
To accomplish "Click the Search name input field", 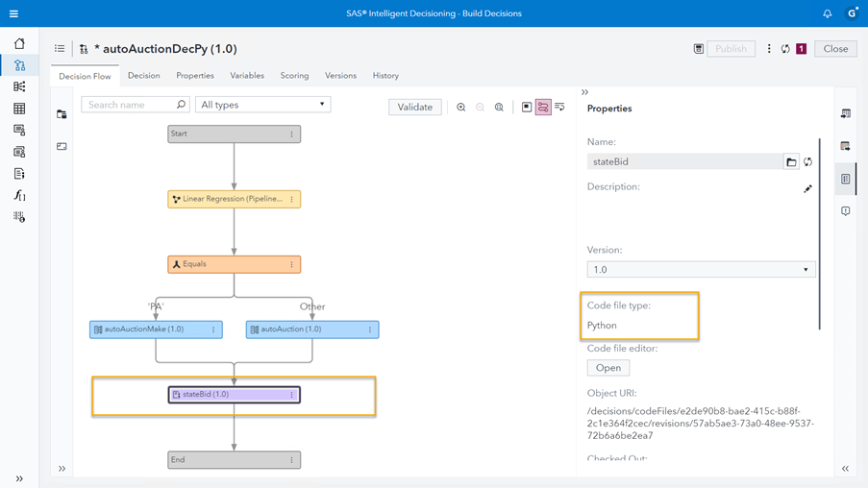I will (x=130, y=105).
